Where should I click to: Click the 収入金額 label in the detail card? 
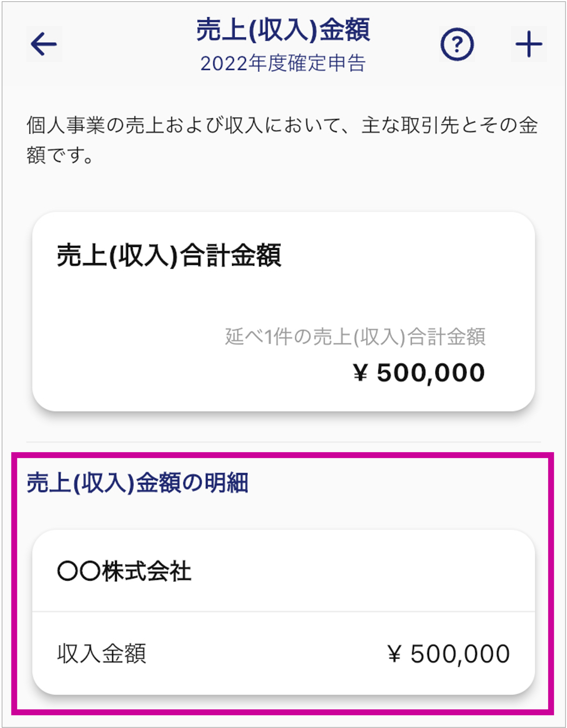(101, 654)
